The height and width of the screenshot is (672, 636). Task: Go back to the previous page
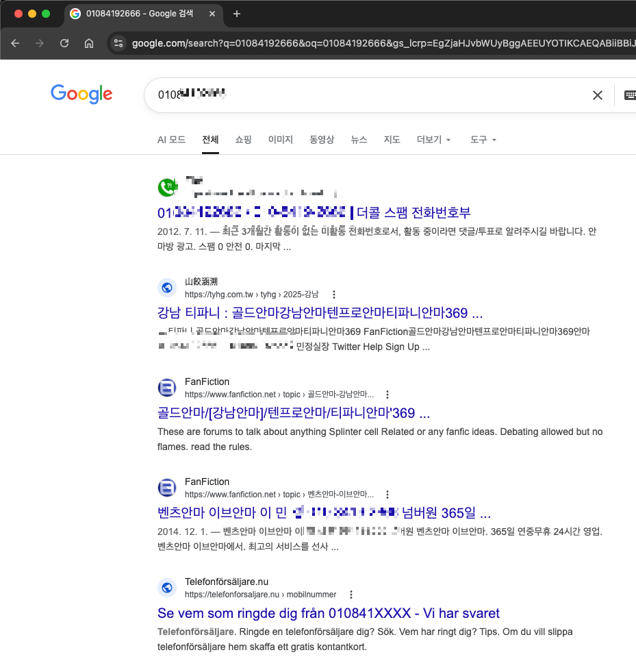point(16,43)
